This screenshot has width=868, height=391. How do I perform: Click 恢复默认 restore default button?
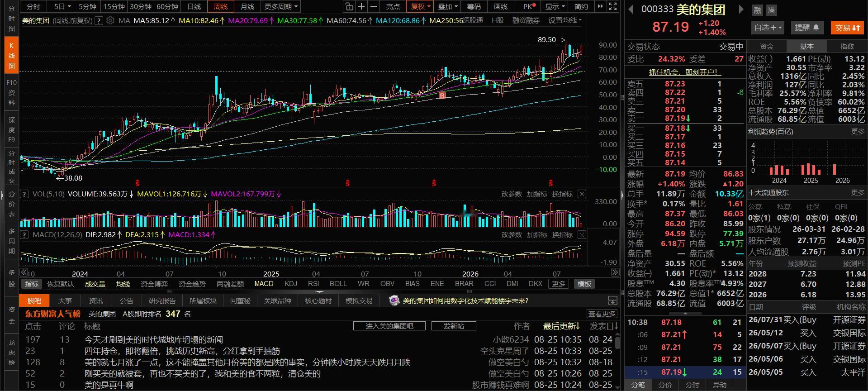pyautogui.click(x=61, y=284)
